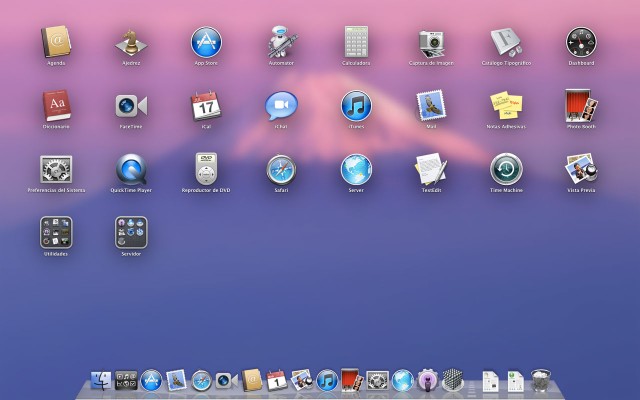640x400 pixels.
Task: Expand the Utilidades folder
Action: click(56, 233)
